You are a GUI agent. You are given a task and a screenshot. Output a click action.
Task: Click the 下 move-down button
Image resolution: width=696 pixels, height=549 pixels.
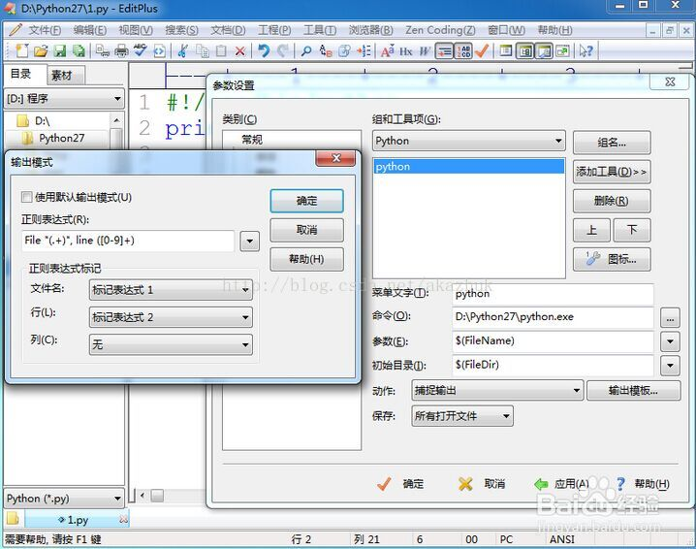(632, 230)
